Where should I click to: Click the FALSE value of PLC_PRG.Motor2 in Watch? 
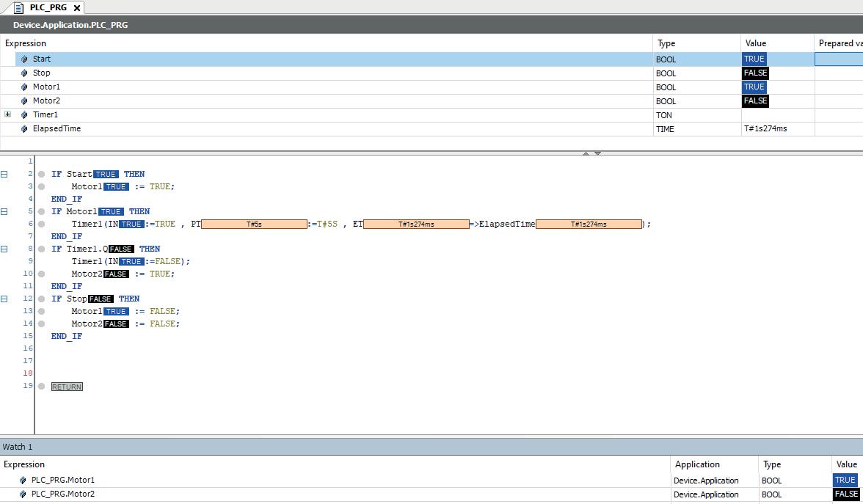tap(847, 494)
